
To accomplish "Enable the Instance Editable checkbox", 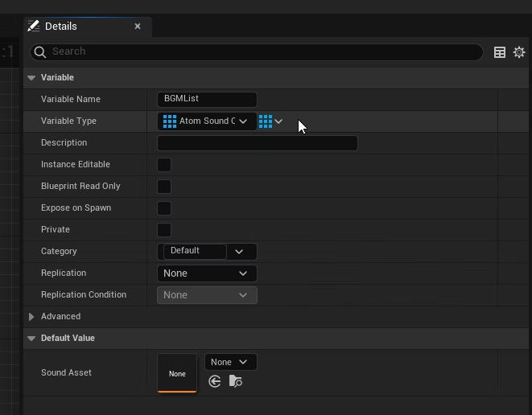I will click(164, 165).
